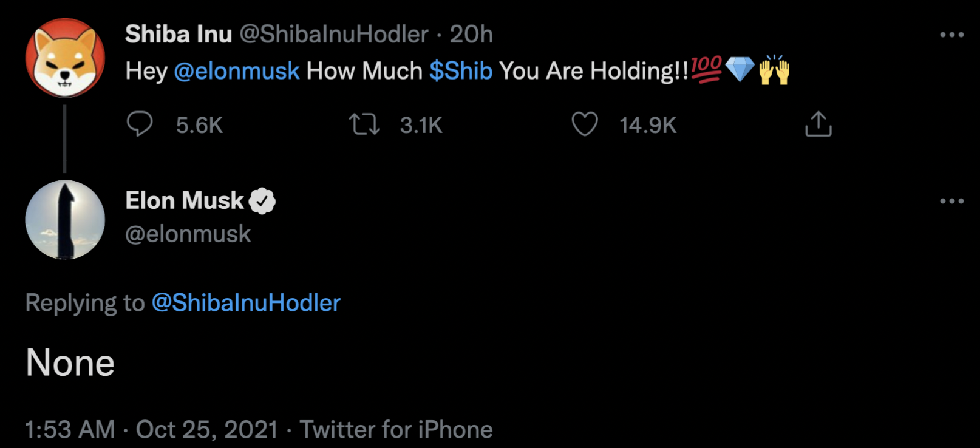This screenshot has height=448, width=980.
Task: Click the tweet timestamp 1:53 AM Oct 25, 2021
Action: coord(152,429)
